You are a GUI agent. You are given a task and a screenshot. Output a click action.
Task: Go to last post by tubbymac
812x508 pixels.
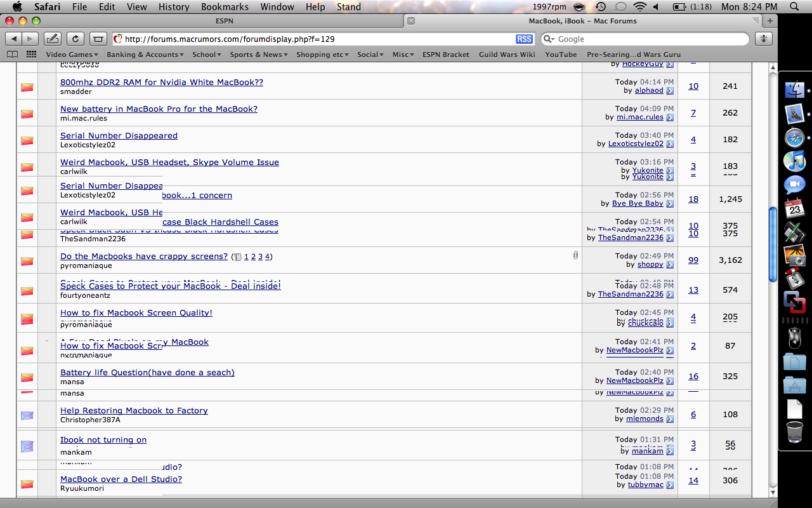tap(670, 485)
